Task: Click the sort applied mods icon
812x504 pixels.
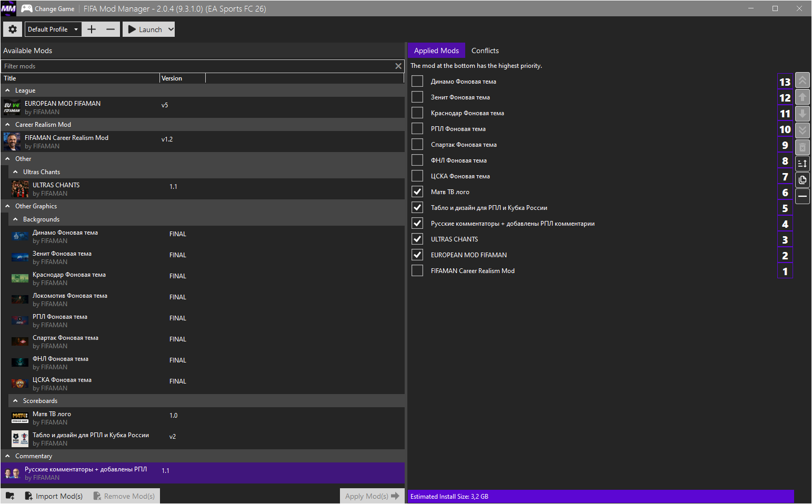Action: pos(802,164)
